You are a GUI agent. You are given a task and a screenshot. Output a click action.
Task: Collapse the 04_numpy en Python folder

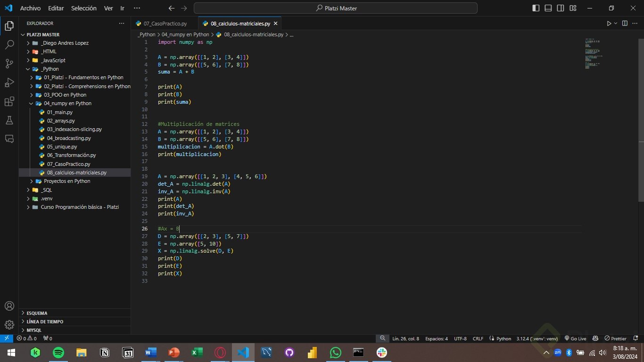coord(67,103)
